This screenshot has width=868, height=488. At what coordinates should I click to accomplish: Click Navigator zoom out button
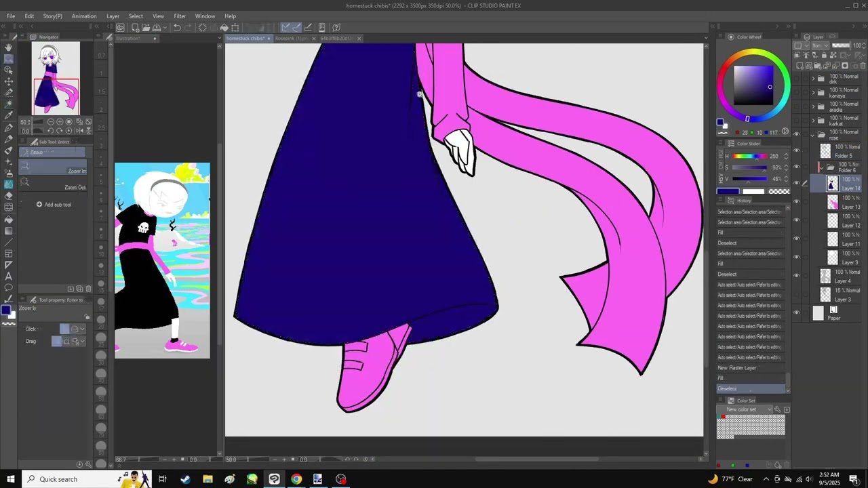(51, 121)
